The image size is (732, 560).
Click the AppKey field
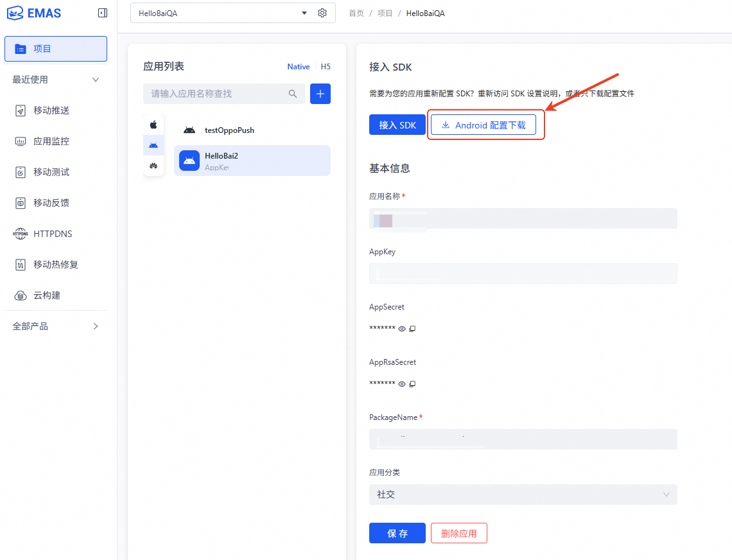click(x=523, y=273)
